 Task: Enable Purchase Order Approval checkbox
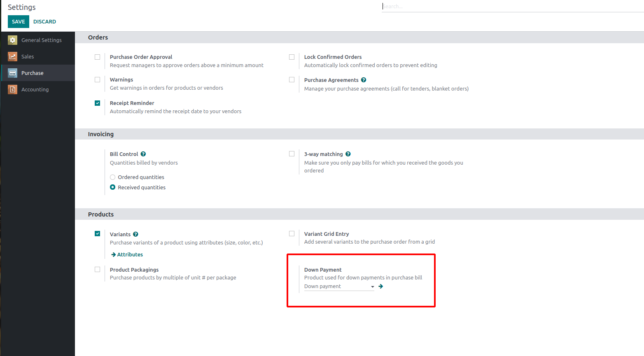click(x=97, y=57)
